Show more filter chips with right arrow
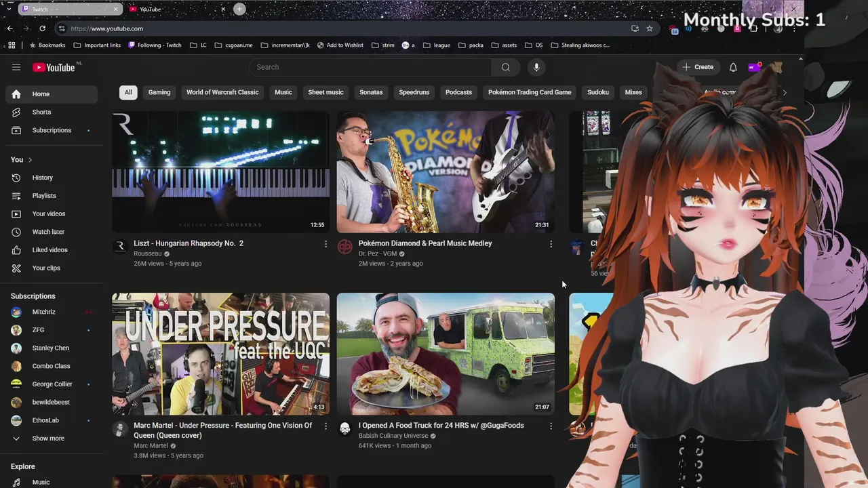 coord(785,92)
